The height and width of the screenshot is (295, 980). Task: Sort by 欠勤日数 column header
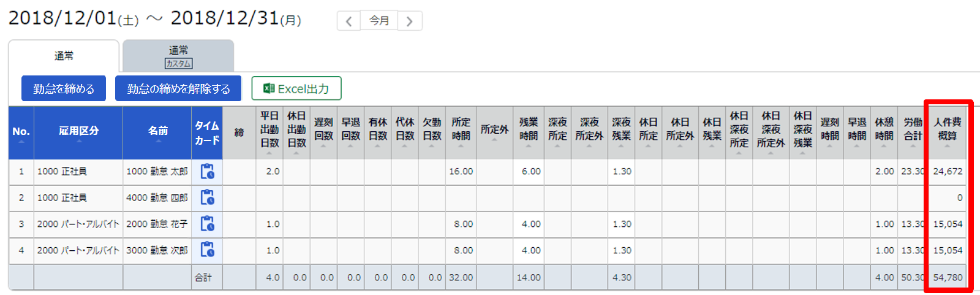tap(432, 132)
